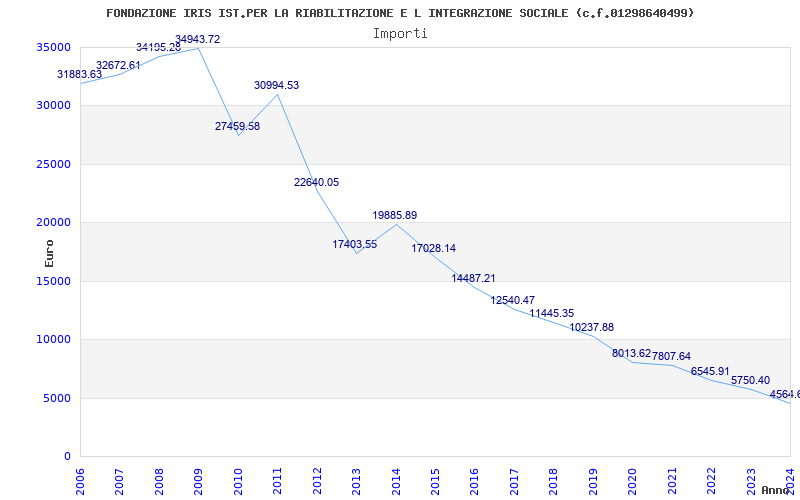Select data label 17403.55
The image size is (800, 500).
[355, 244]
